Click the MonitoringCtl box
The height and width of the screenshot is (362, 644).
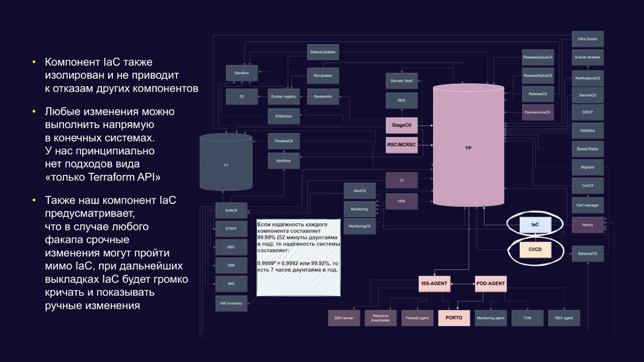pyautogui.click(x=360, y=226)
